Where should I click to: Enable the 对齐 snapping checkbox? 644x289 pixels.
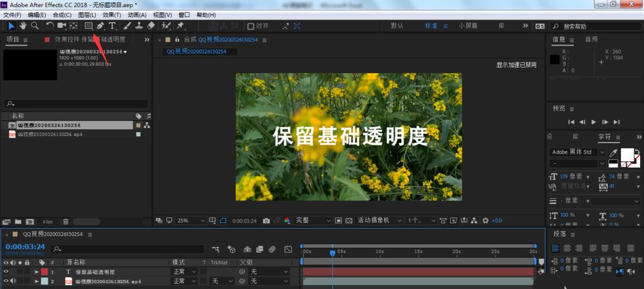tap(251, 26)
